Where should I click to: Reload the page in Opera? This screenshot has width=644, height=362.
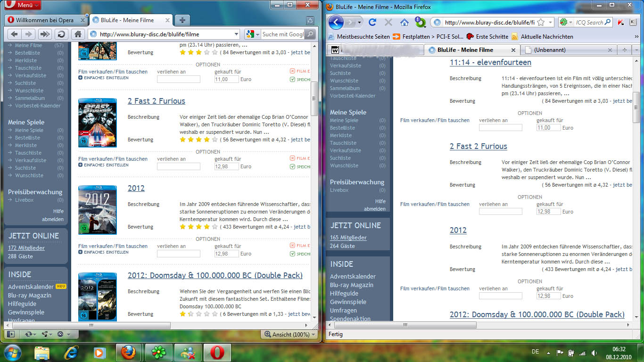pyautogui.click(x=60, y=34)
